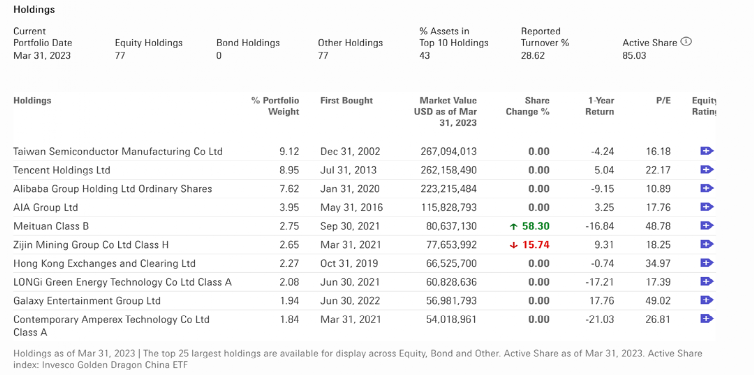754x375 pixels.
Task: Open equity rating icon for Hong Kong Exchanges
Action: pyautogui.click(x=706, y=263)
